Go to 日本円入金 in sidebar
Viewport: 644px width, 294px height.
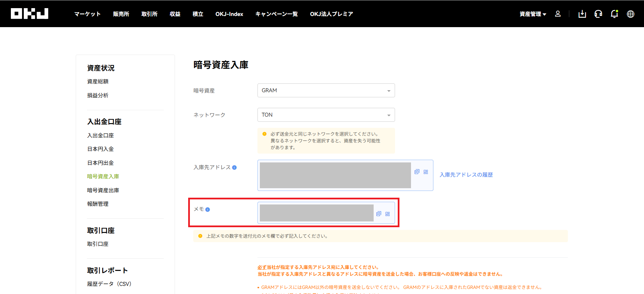pyautogui.click(x=101, y=149)
